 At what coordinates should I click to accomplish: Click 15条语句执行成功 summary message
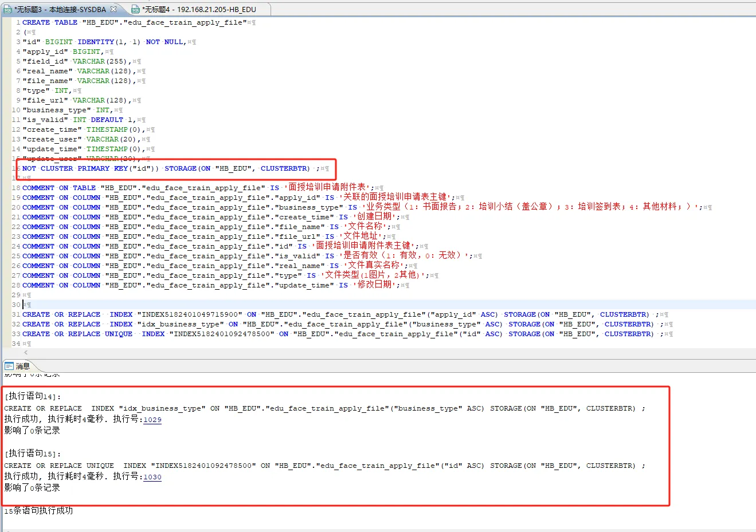pyautogui.click(x=38, y=511)
